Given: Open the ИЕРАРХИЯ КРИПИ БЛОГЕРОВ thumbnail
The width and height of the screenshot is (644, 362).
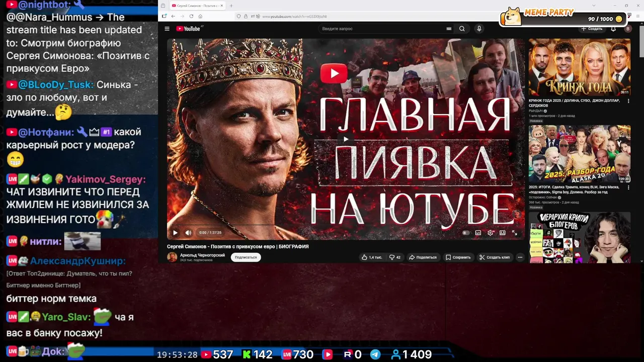Looking at the screenshot, I should (x=579, y=237).
